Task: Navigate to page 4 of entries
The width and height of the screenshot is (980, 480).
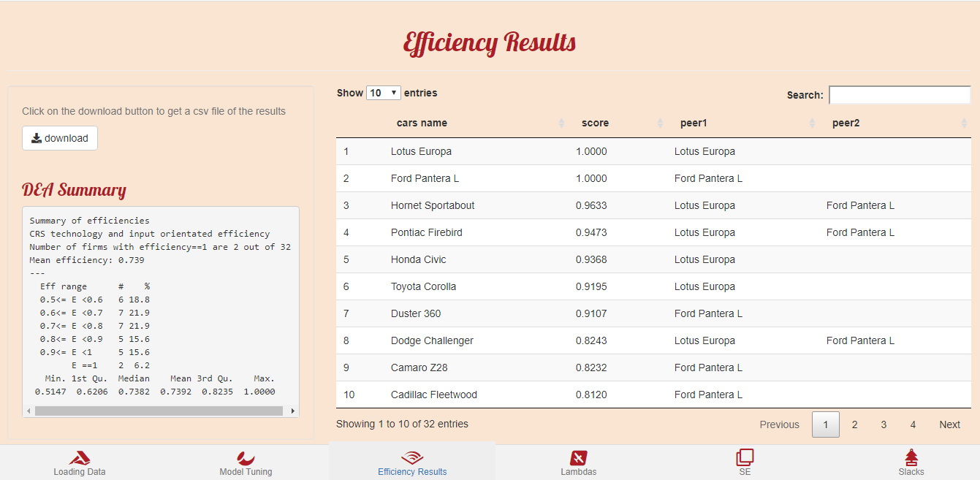Action: (913, 424)
